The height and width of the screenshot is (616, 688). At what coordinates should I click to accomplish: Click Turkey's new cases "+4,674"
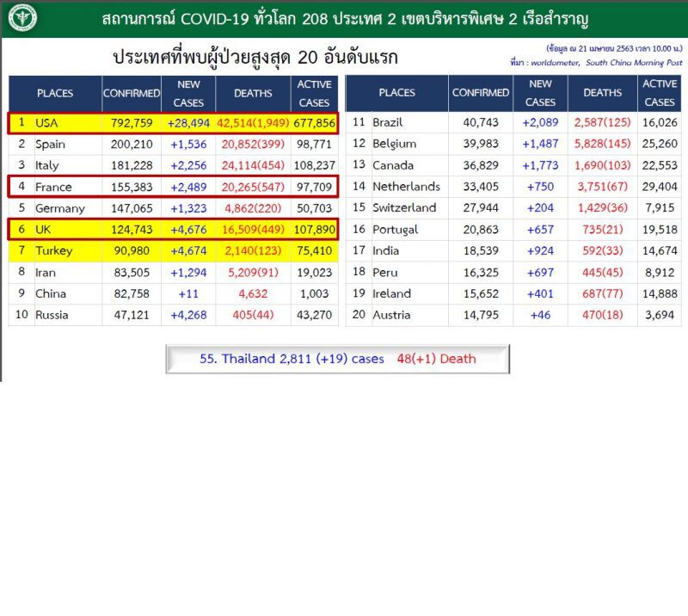(x=188, y=250)
